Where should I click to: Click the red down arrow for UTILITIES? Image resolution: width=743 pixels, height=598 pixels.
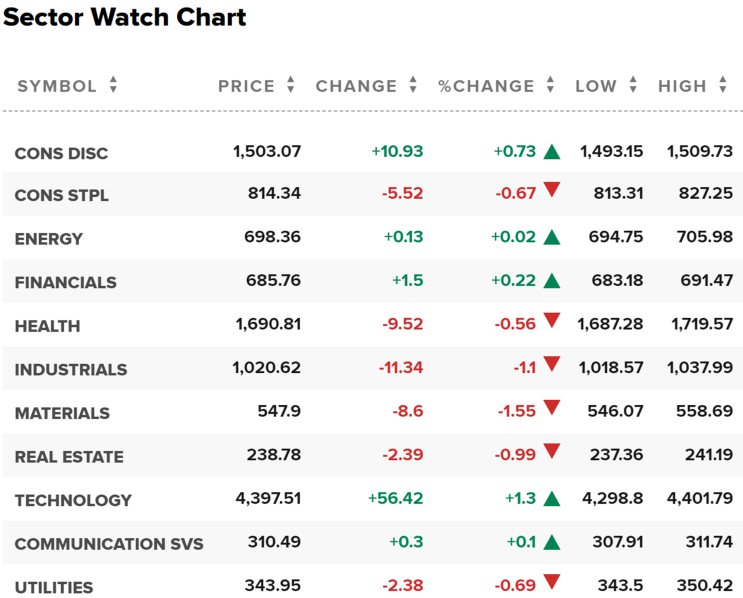click(x=551, y=582)
